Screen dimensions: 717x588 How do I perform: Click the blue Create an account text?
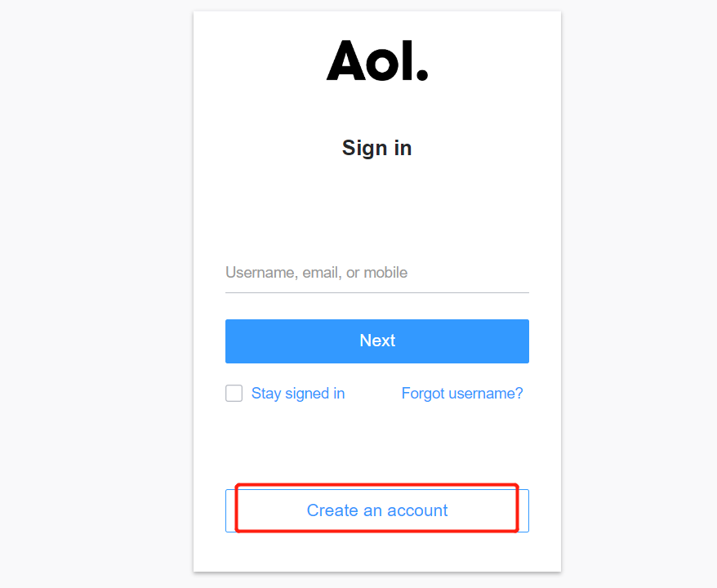click(376, 510)
